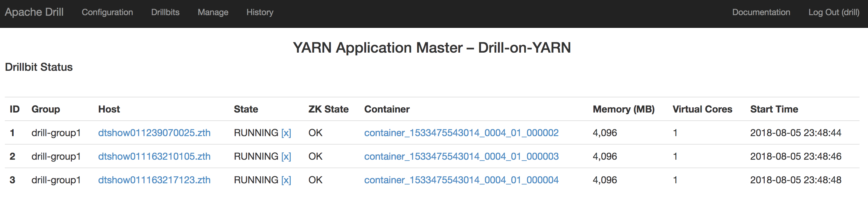Click the Start Time column header
The height and width of the screenshot is (222, 868).
[x=774, y=109]
